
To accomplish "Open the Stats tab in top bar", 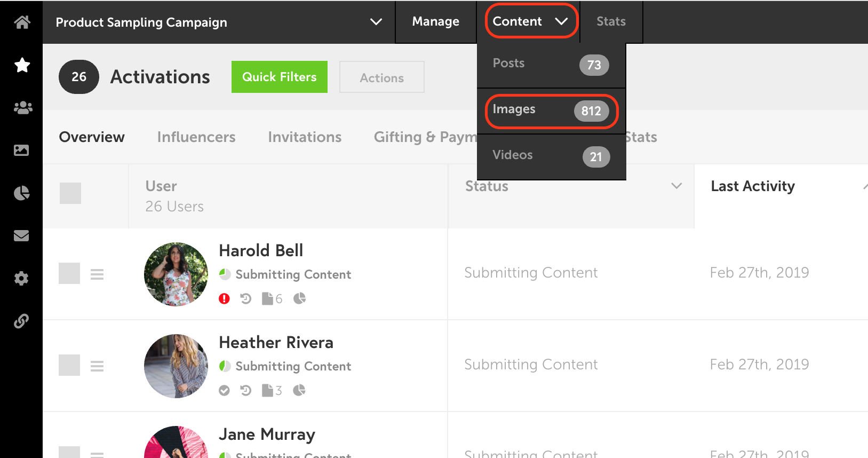I will coord(611,21).
